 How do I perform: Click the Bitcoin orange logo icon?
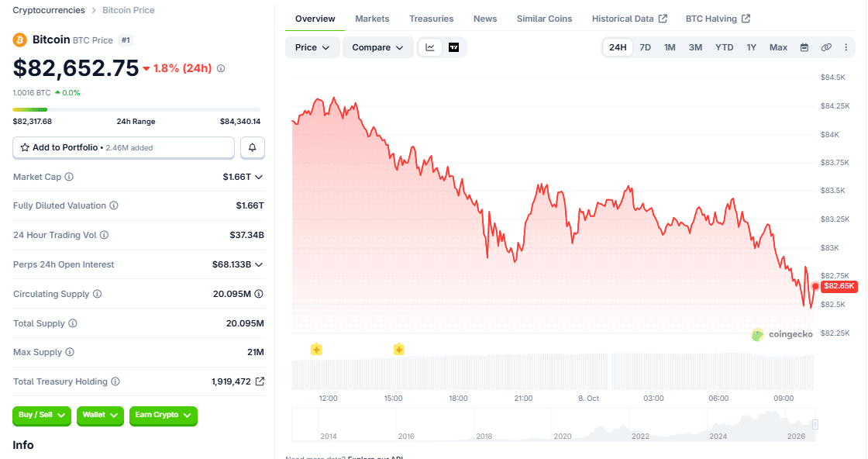point(20,40)
